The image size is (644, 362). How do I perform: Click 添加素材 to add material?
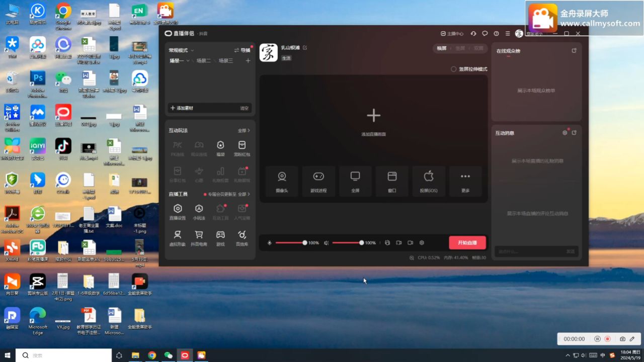pos(182,108)
